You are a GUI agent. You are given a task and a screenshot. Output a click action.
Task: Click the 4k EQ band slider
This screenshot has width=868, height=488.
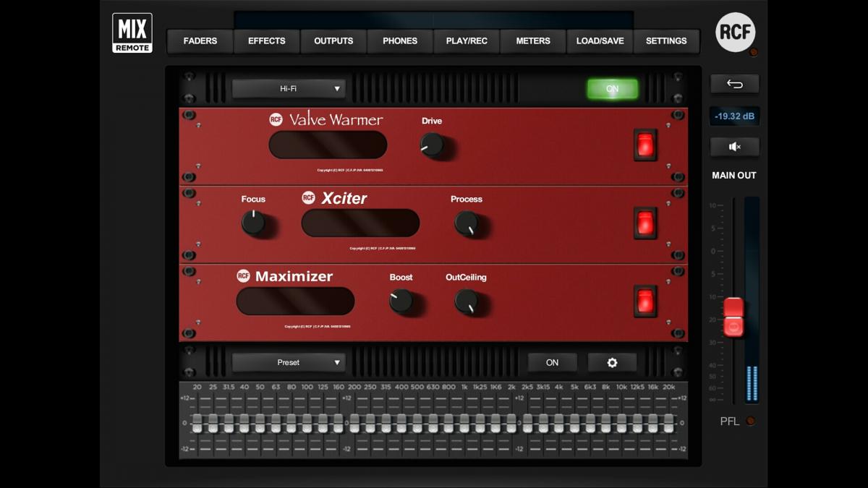(558, 423)
